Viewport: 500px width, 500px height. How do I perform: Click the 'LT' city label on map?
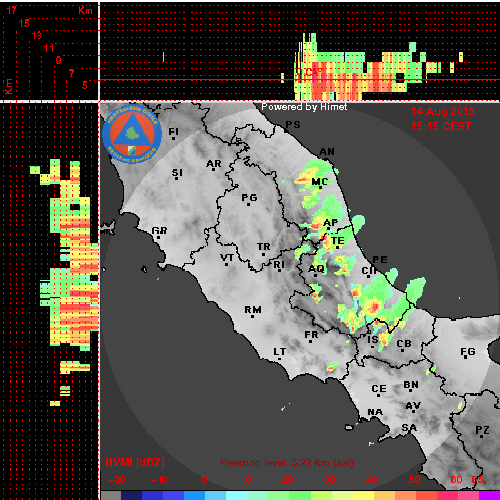coord(280,352)
